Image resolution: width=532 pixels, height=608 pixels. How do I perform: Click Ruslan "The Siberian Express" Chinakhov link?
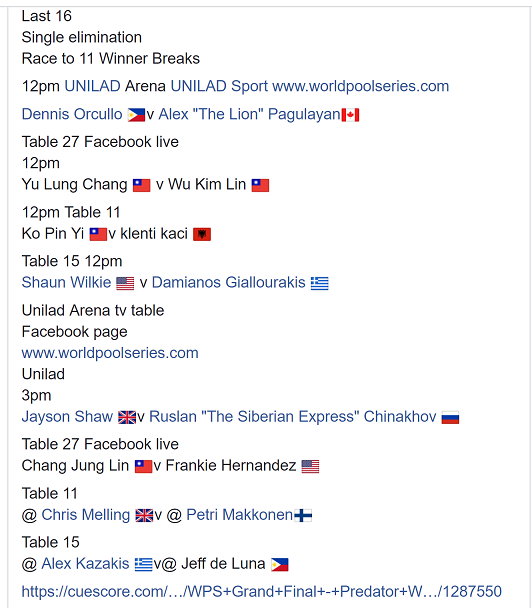coord(293,416)
